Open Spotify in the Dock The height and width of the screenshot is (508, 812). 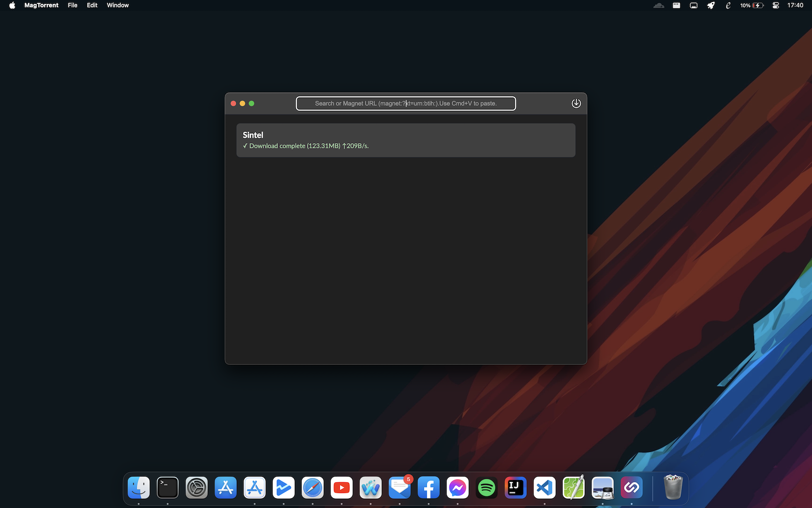tap(487, 488)
